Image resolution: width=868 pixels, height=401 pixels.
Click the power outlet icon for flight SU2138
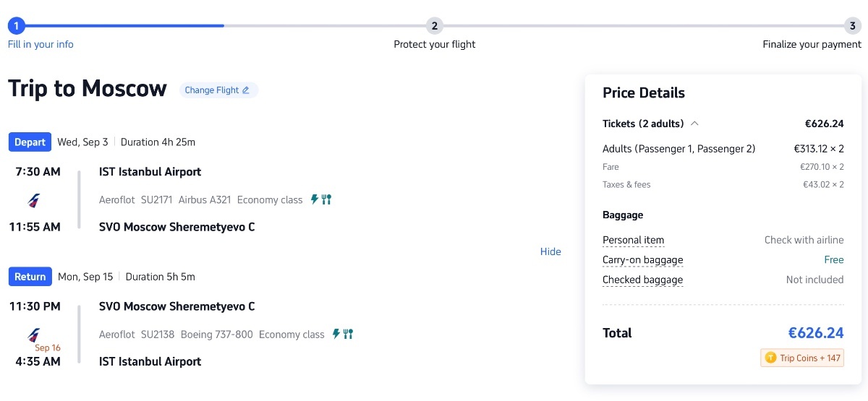click(x=336, y=334)
